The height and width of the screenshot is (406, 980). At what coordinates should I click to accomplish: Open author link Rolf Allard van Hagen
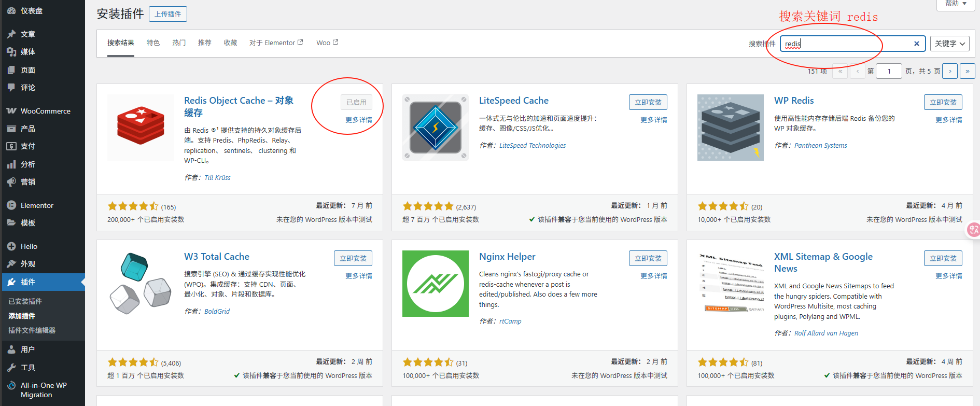[x=826, y=333]
